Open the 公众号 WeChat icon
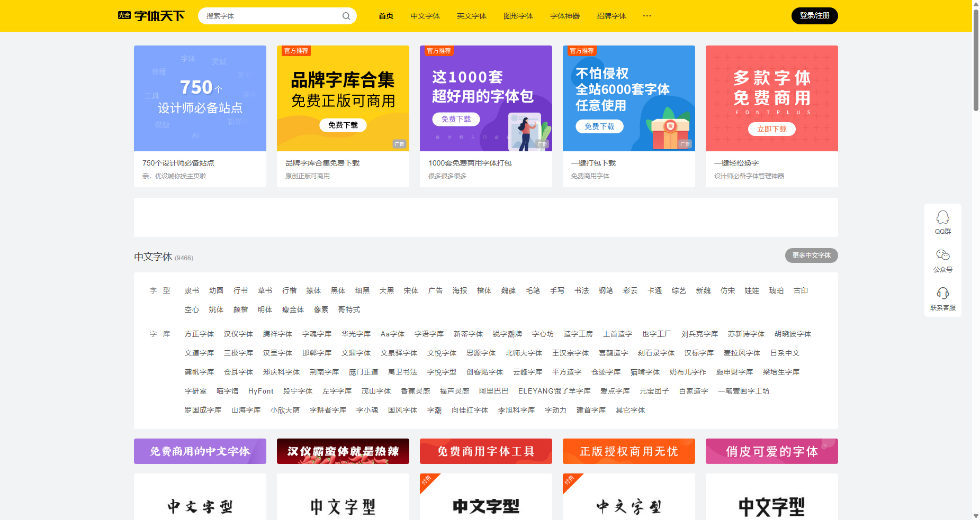 tap(943, 256)
